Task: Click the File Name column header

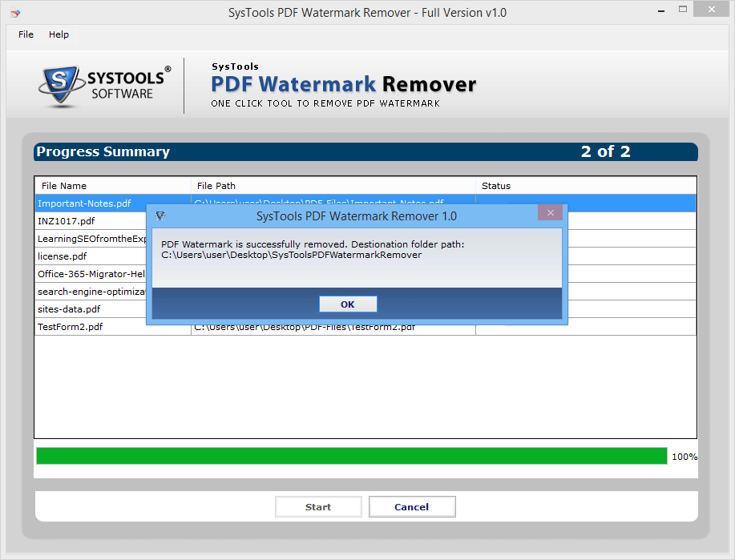Action: [x=64, y=186]
